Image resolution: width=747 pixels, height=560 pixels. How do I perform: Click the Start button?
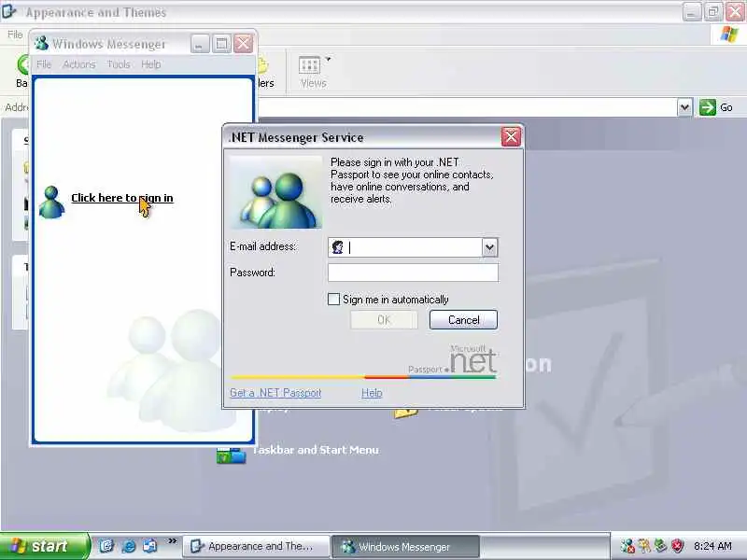(x=45, y=546)
